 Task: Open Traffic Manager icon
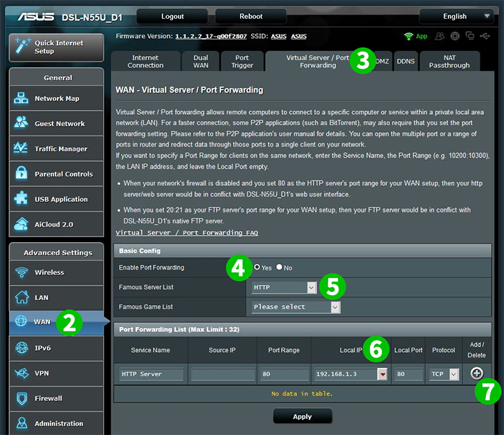[x=21, y=148]
